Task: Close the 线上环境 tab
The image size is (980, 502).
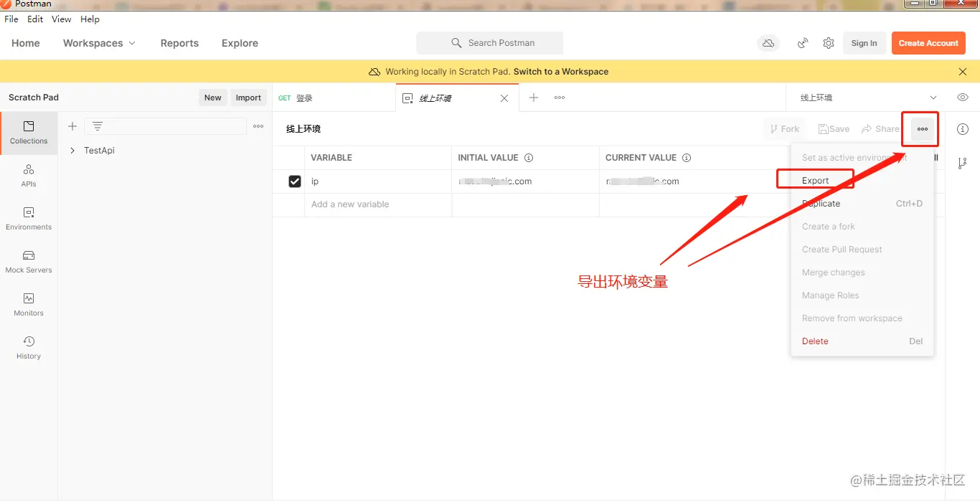Action: click(x=504, y=98)
